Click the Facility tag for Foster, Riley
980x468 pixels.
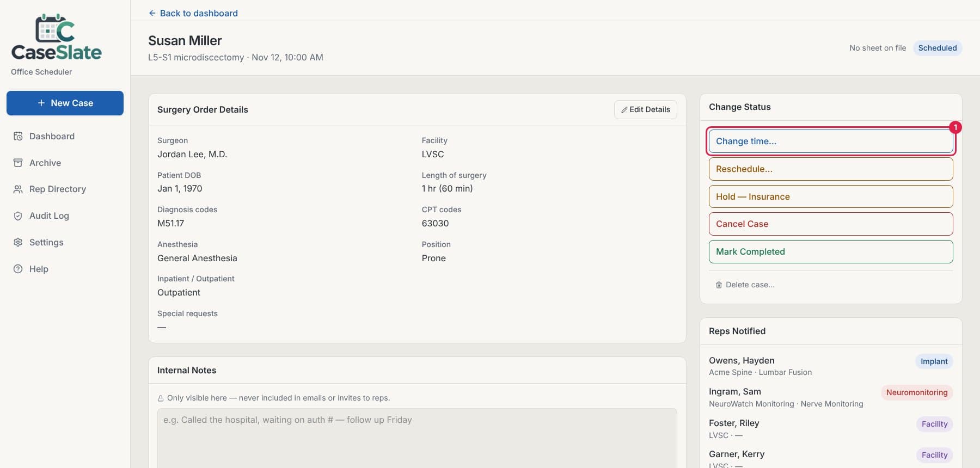tap(935, 424)
